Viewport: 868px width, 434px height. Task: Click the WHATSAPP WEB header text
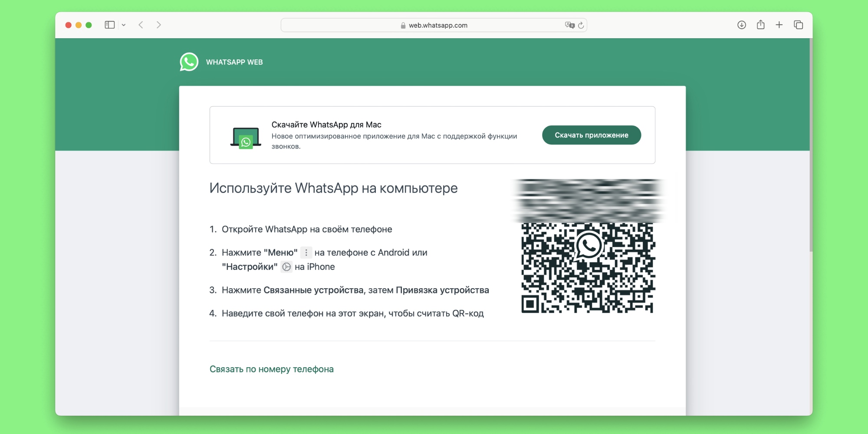tap(234, 62)
